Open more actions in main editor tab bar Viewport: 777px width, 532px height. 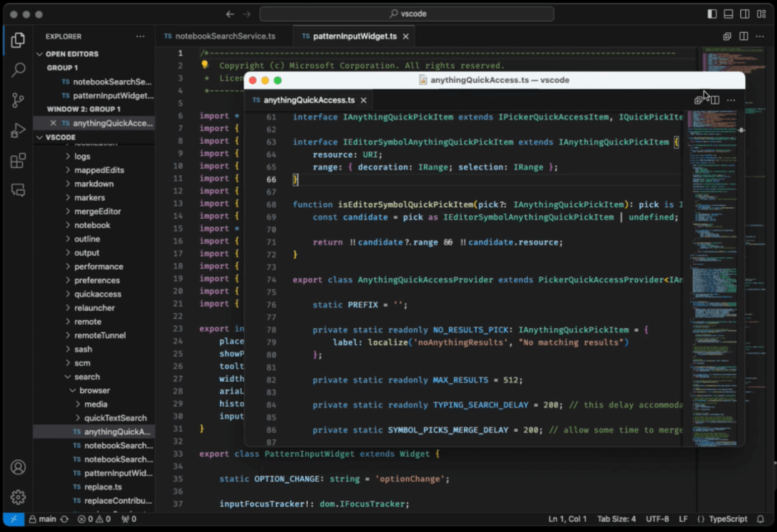click(x=760, y=36)
